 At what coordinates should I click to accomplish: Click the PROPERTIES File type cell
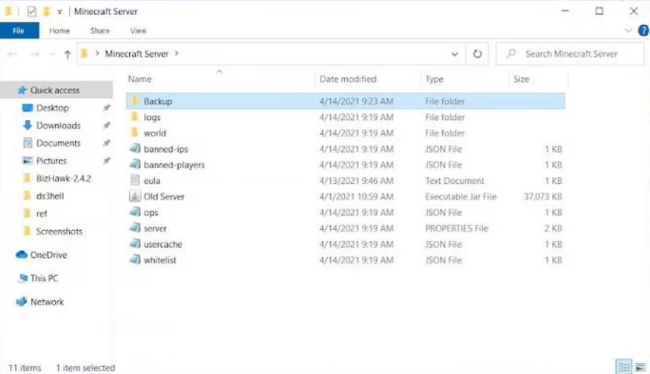click(456, 228)
